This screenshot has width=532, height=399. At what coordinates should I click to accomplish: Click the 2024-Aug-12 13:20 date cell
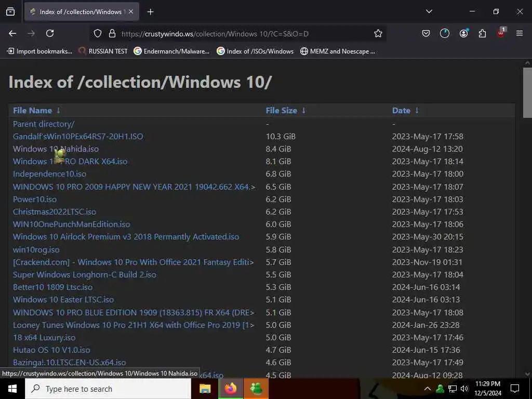[x=428, y=149]
